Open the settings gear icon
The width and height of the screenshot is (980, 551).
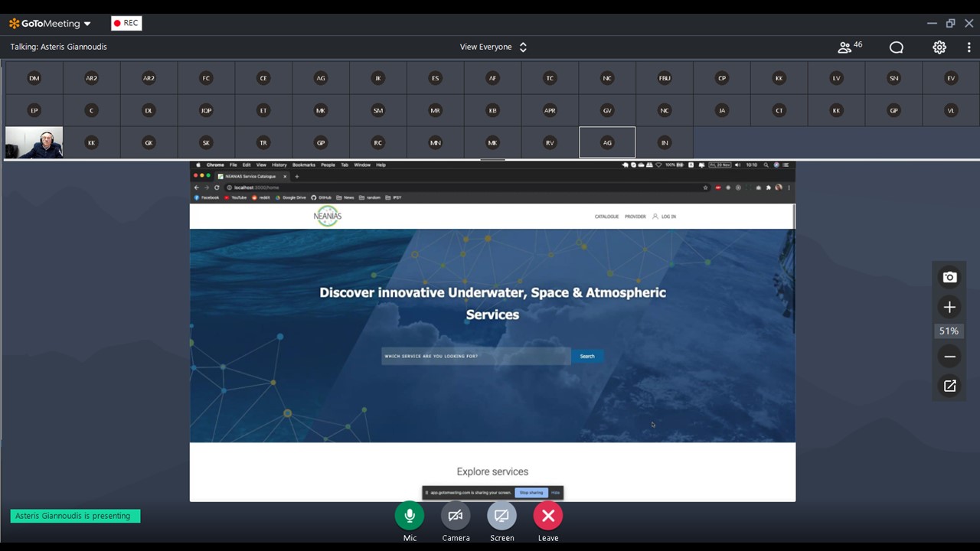939,47
